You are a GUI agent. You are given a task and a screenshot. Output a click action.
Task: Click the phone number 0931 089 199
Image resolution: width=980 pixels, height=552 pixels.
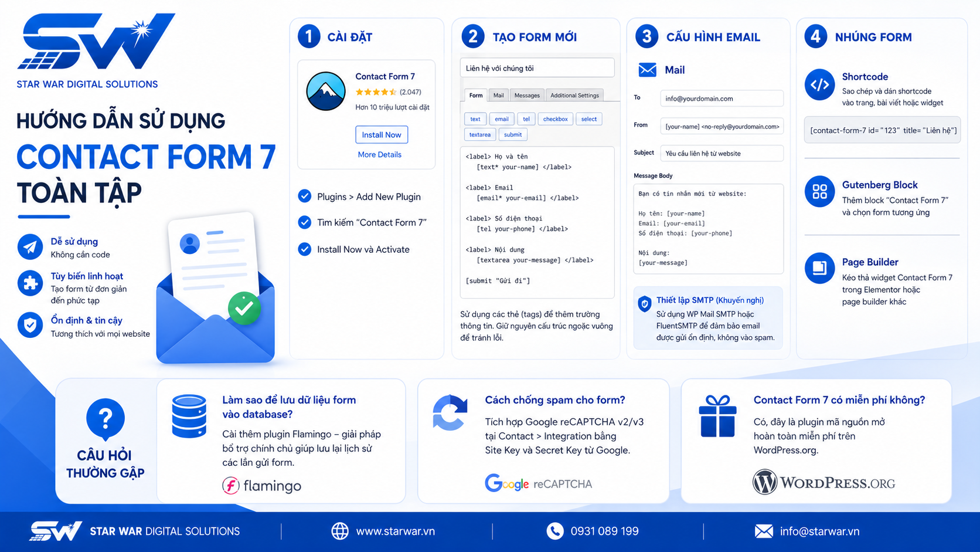[604, 531]
